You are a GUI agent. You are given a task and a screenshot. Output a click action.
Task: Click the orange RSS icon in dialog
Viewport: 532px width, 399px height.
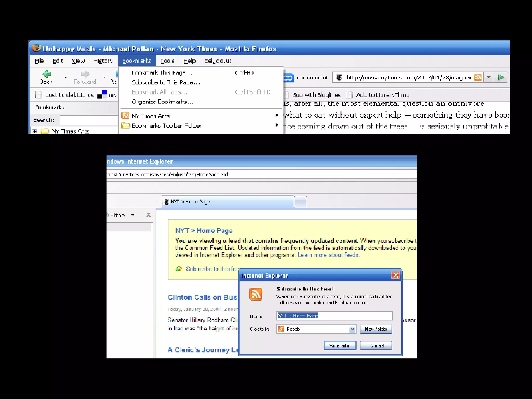[256, 294]
